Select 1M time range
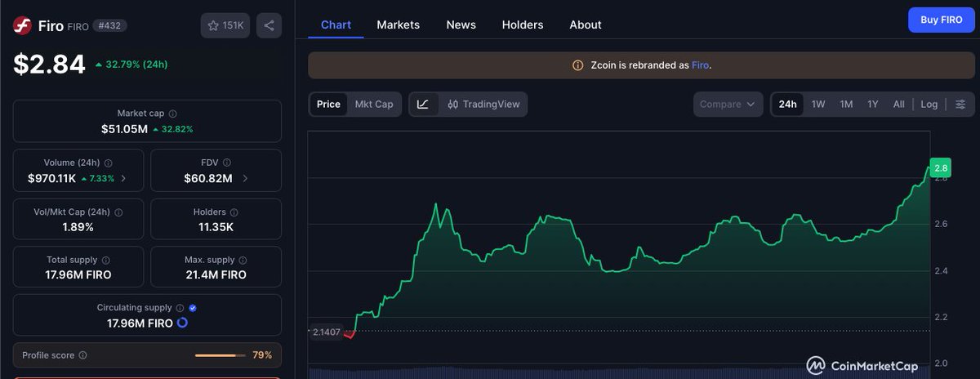 click(846, 104)
